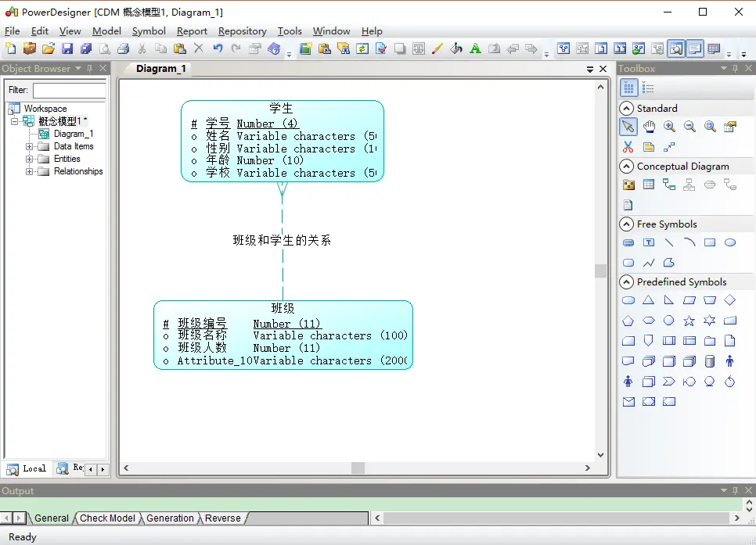Image resolution: width=756 pixels, height=545 pixels.
Task: Collapse the Predefined Symbols section in Toolbox
Action: 627,281
